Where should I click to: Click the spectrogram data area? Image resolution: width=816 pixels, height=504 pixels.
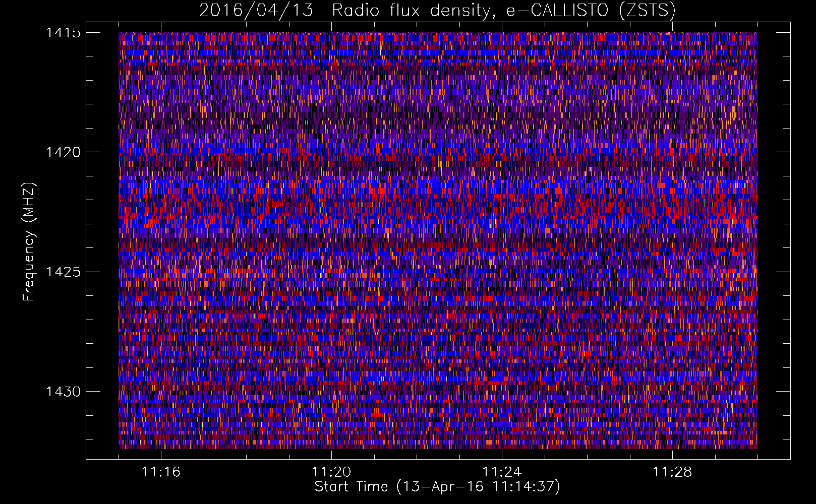(x=438, y=240)
